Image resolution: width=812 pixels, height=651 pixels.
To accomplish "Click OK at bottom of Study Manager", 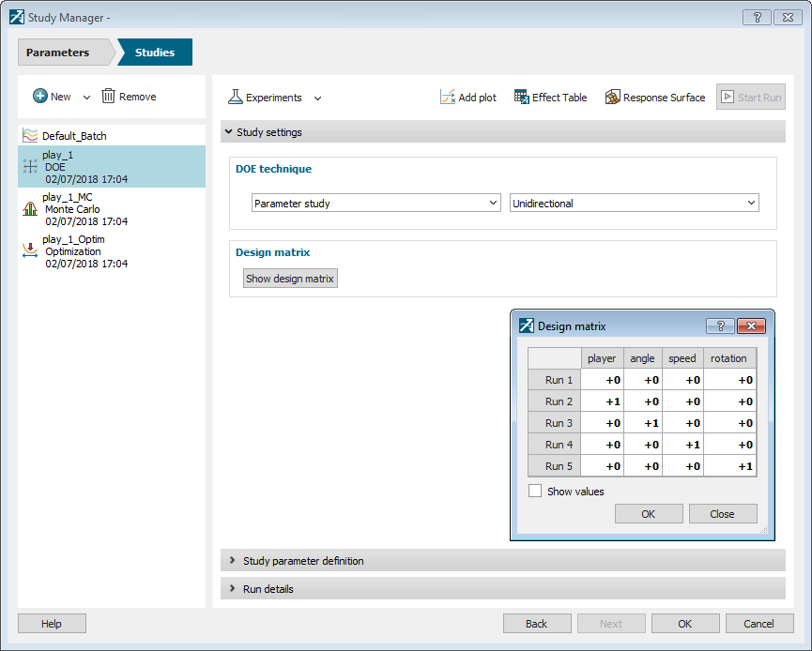I will tap(685, 623).
